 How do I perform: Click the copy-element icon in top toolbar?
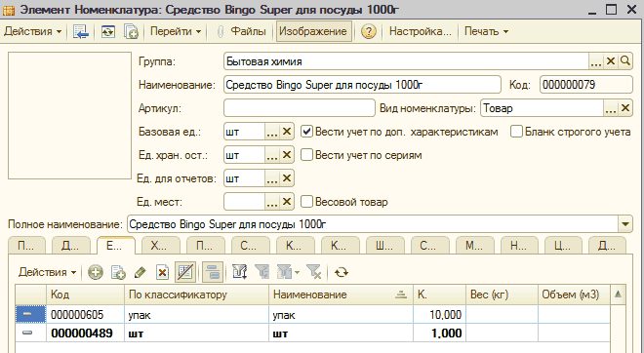[132, 31]
